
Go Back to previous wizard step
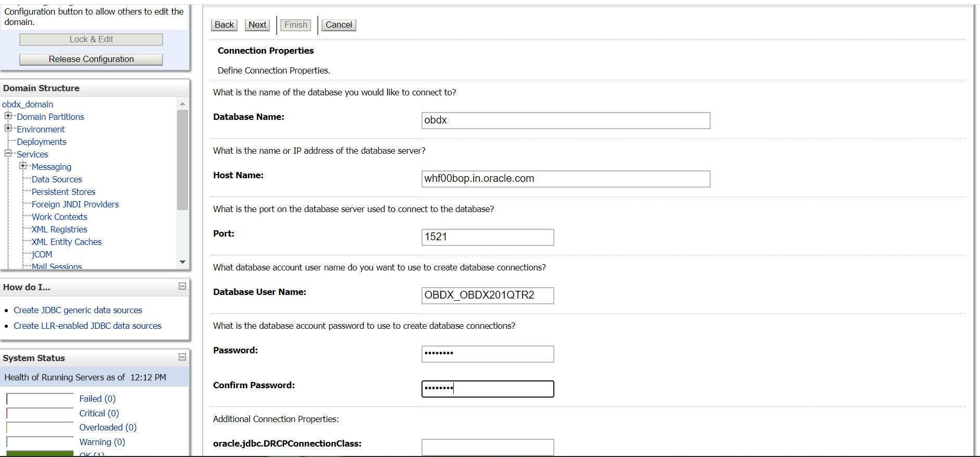pyautogui.click(x=224, y=24)
